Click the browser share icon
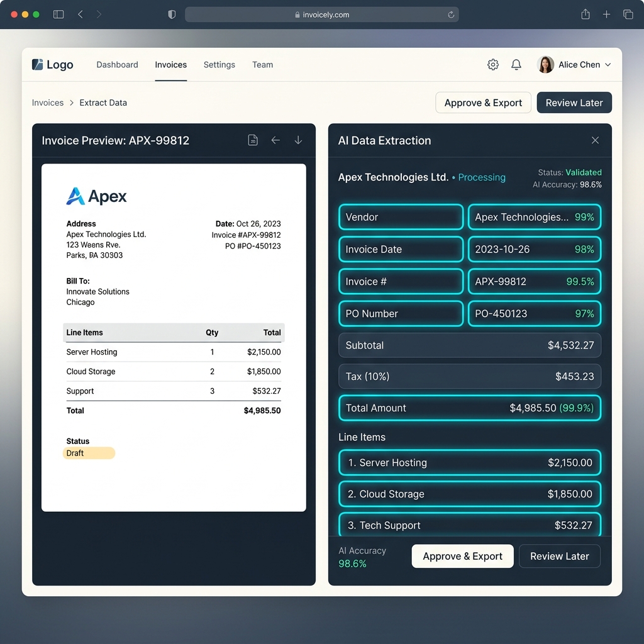This screenshot has width=644, height=644. coord(586,14)
